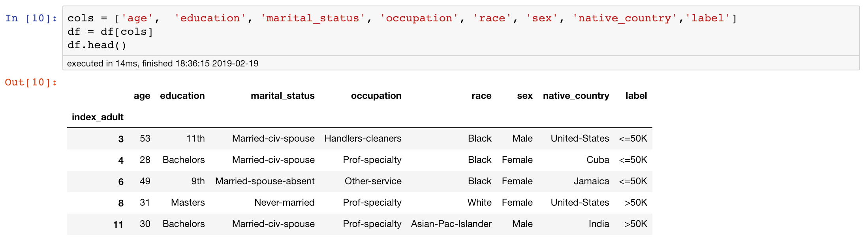Click the Handlers-cleaners occupation cell
The width and height of the screenshot is (868, 246).
pos(363,138)
